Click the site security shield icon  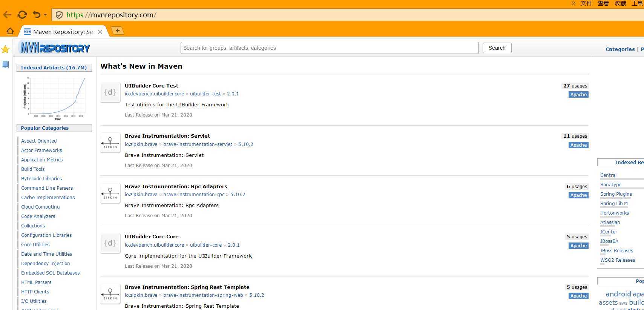click(x=59, y=15)
